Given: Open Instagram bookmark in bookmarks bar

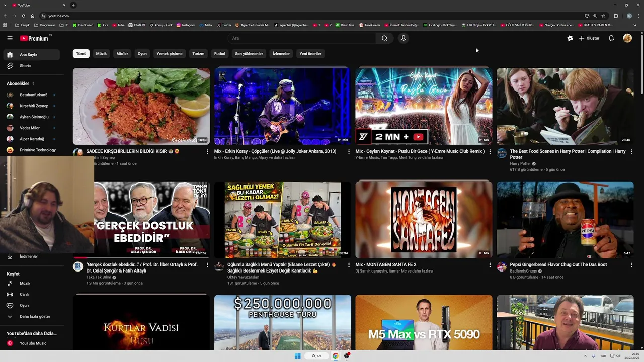Looking at the screenshot, I should [186, 25].
